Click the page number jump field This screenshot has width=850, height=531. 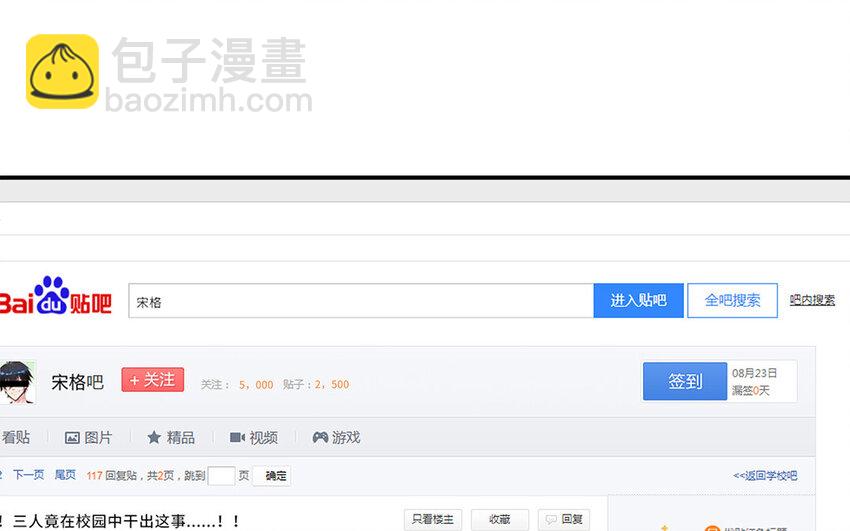(221, 476)
